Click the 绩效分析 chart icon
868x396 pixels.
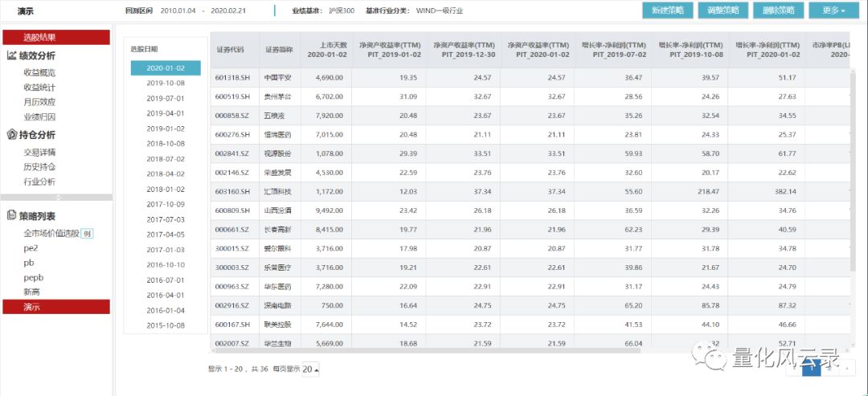click(x=12, y=55)
